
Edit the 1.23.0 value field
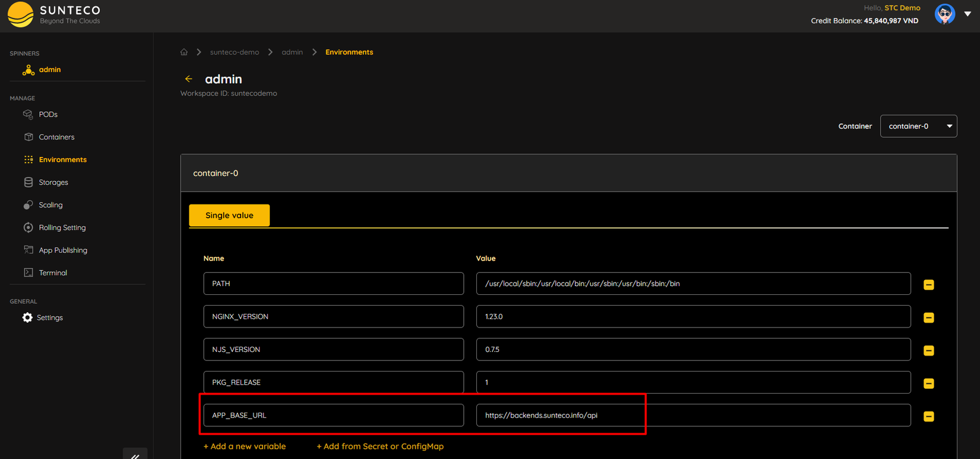pyautogui.click(x=693, y=316)
